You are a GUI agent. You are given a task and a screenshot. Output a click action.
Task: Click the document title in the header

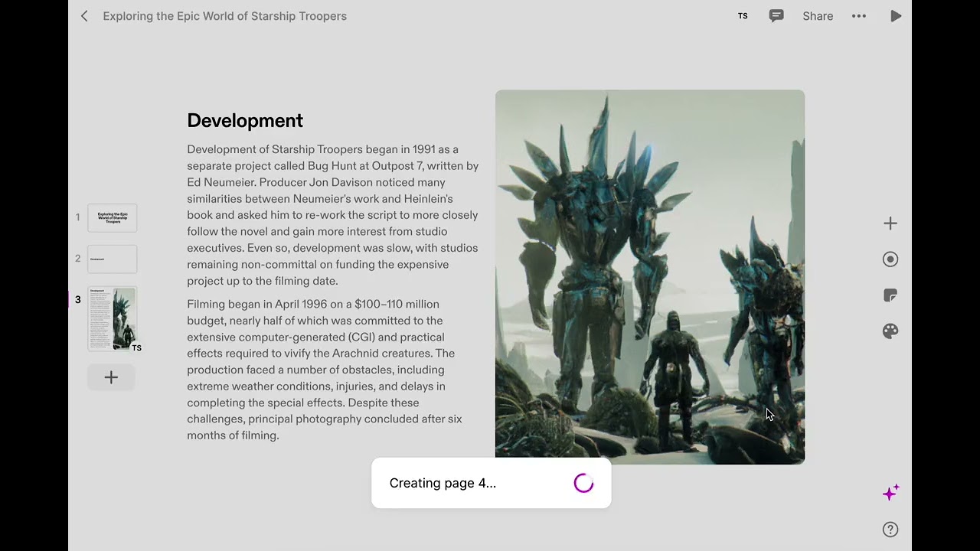[x=224, y=16]
